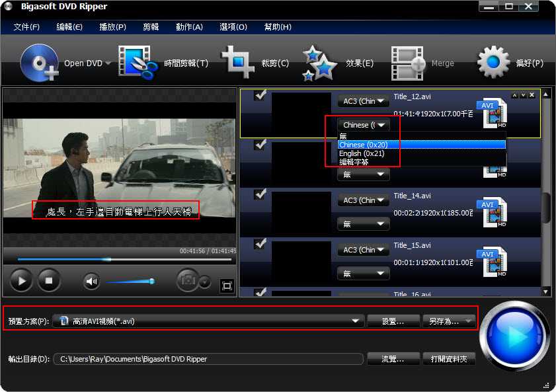Toggle the Title_14.avi checkbox
This screenshot has height=392, width=556.
[x=260, y=194]
